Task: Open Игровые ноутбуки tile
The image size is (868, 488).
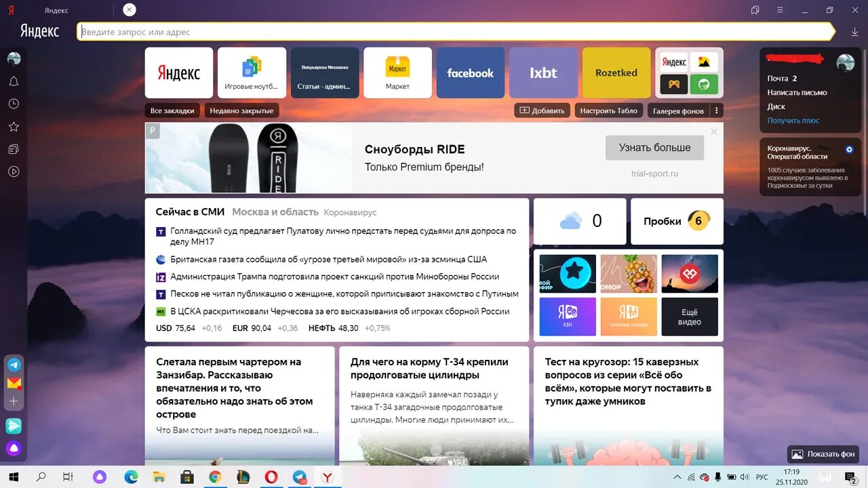Action: (x=252, y=73)
